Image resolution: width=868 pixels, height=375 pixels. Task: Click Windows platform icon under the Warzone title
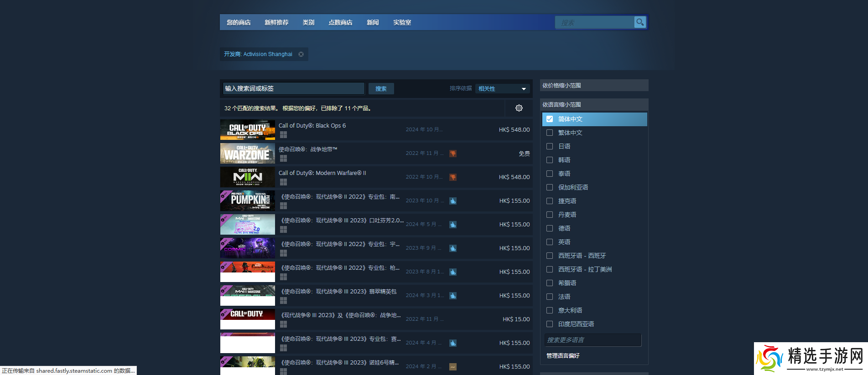283,159
